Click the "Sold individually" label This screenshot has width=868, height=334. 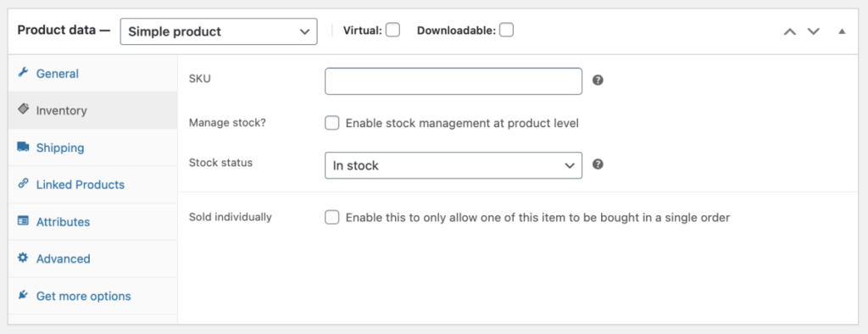point(231,216)
